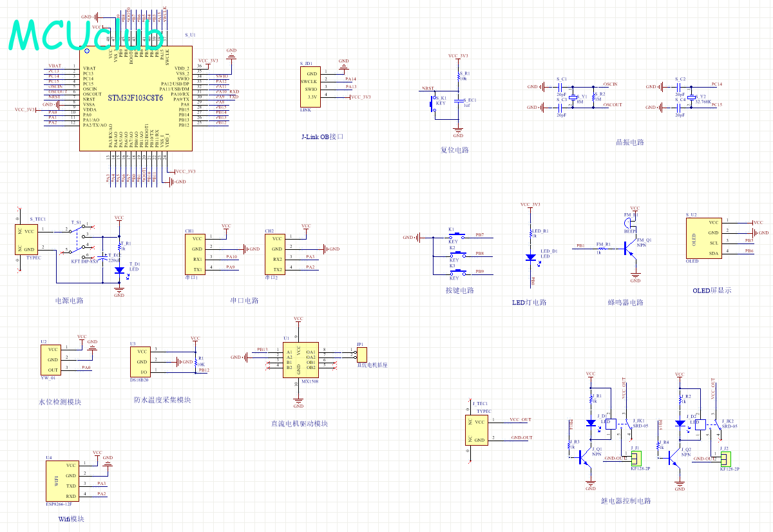Click the PB13 net label at MX1508
The height and width of the screenshot is (532, 773).
tap(262, 349)
